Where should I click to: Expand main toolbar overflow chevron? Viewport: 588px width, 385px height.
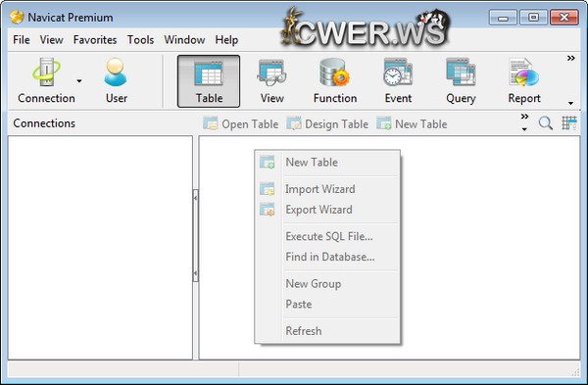(x=570, y=58)
